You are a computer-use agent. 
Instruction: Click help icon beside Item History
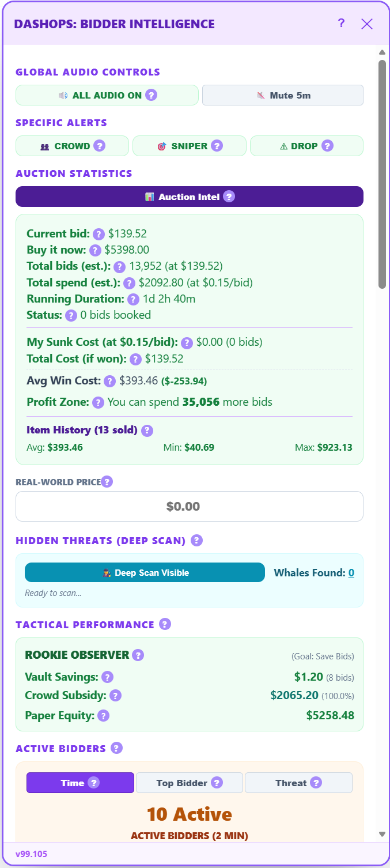point(147,431)
